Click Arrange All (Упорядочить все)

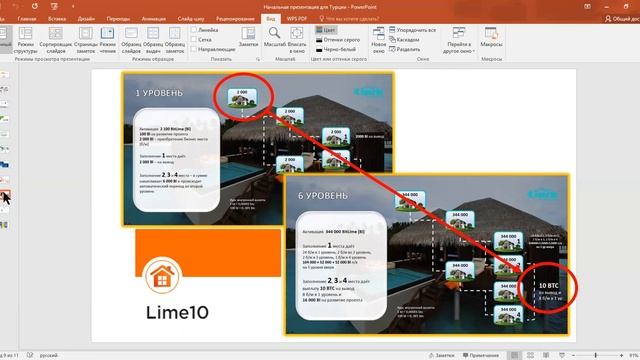click(x=412, y=30)
